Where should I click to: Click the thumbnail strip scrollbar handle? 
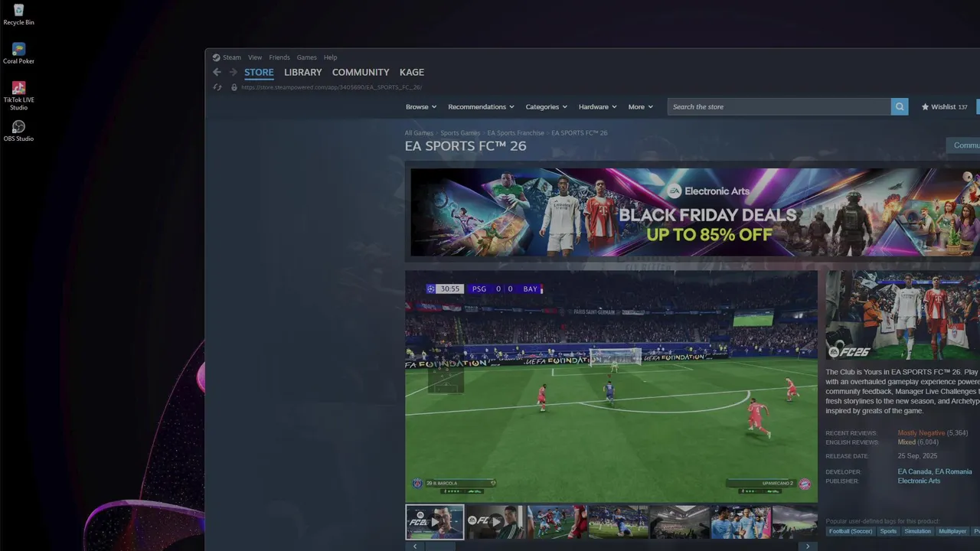tap(440, 546)
